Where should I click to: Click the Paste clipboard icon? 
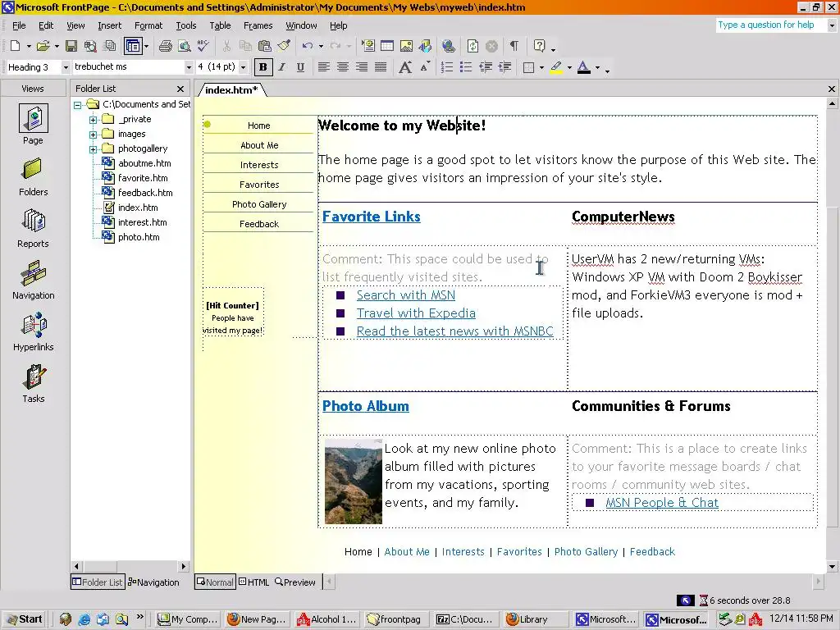pyautogui.click(x=265, y=46)
